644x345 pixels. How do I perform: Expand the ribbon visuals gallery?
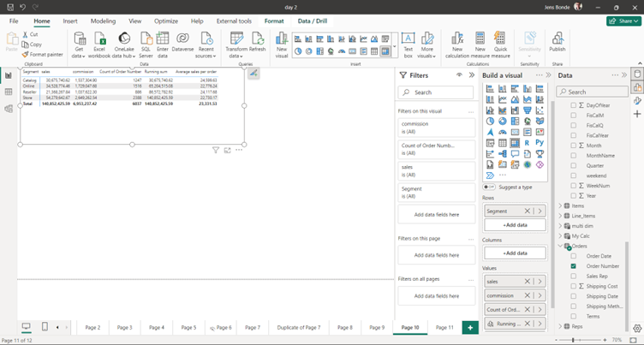point(395,47)
